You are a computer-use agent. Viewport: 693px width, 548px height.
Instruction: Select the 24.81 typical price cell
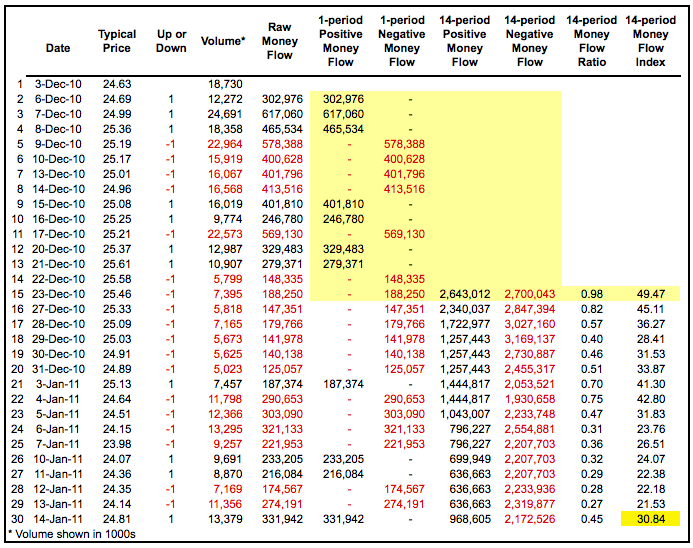pos(117,519)
